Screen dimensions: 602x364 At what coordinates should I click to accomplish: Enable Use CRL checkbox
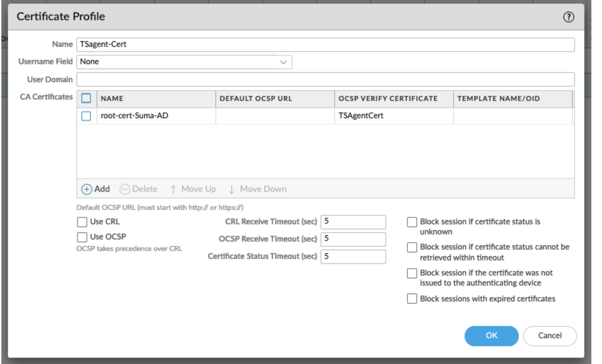coord(82,222)
